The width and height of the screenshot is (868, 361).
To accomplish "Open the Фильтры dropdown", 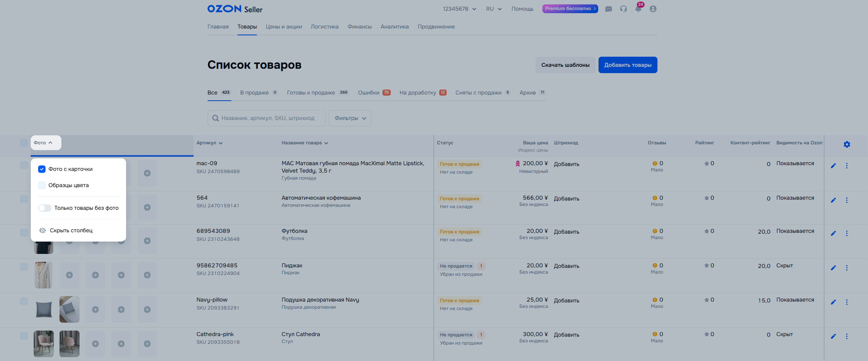I will [350, 118].
